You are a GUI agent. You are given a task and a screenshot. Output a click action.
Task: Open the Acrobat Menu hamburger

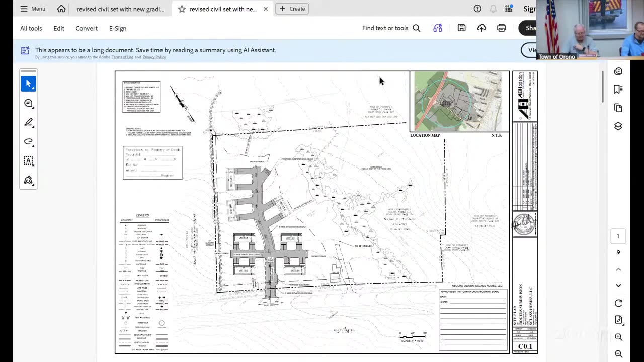point(32,9)
